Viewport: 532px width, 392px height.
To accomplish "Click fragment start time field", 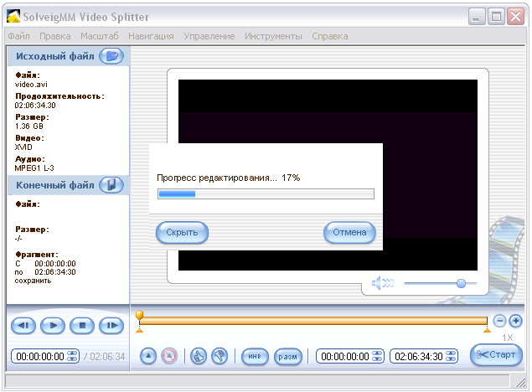I will click(x=344, y=356).
